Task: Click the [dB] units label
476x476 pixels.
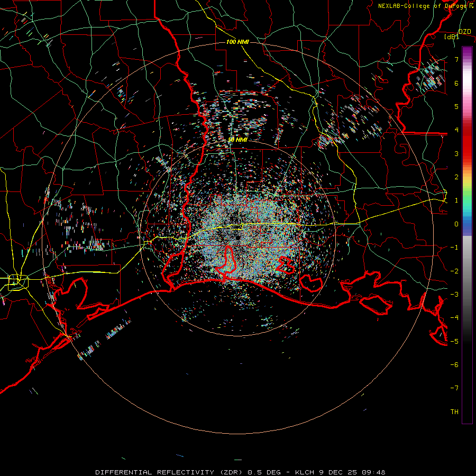Action: tap(452, 36)
